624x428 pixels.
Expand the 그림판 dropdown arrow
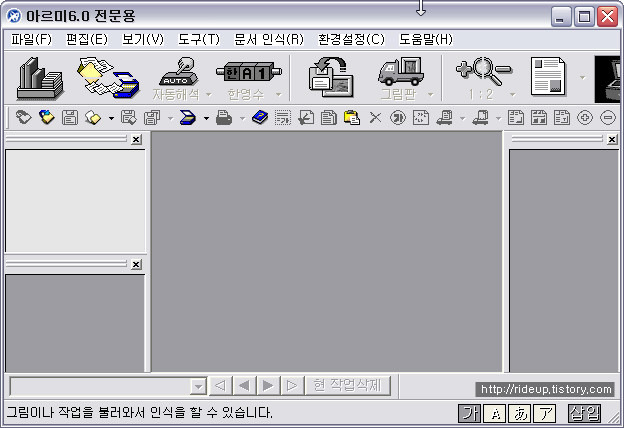(x=430, y=95)
